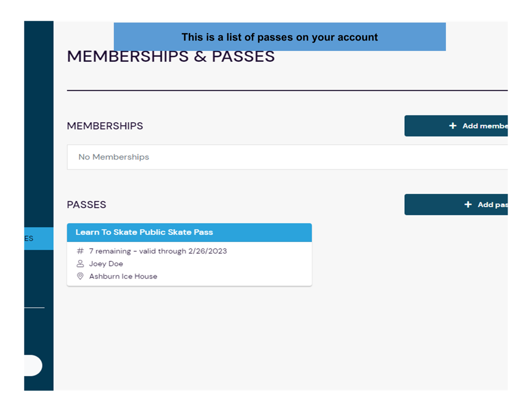Open the Learn To Skate Public Skate Pass
The width and height of the screenshot is (532, 411).
(144, 232)
